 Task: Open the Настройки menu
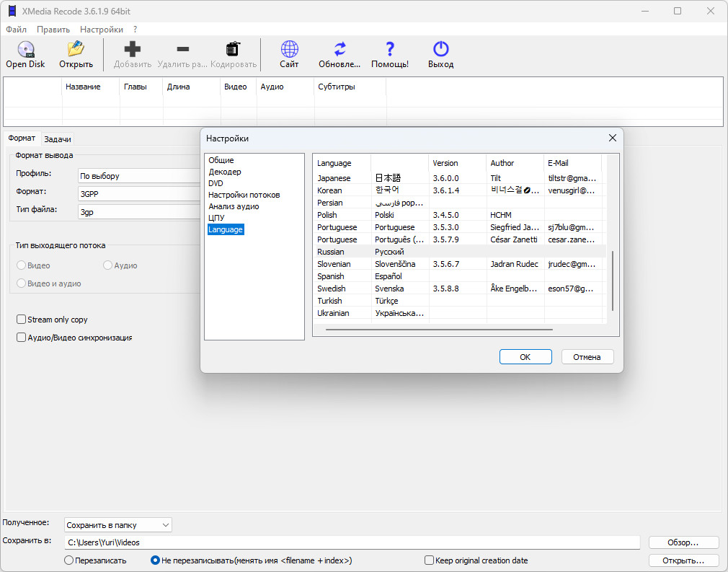click(101, 30)
